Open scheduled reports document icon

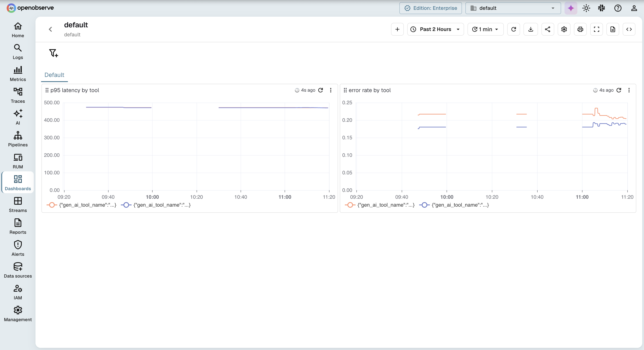click(x=613, y=29)
